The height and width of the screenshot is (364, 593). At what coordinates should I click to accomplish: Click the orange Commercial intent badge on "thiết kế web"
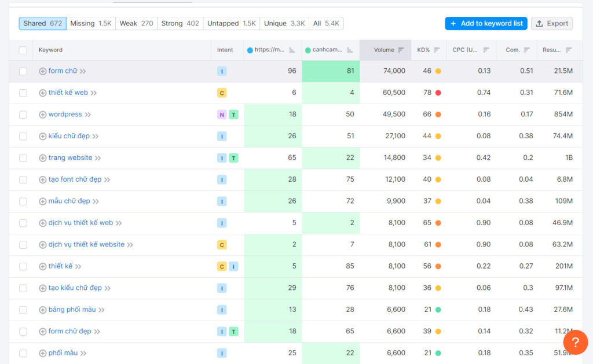221,92
